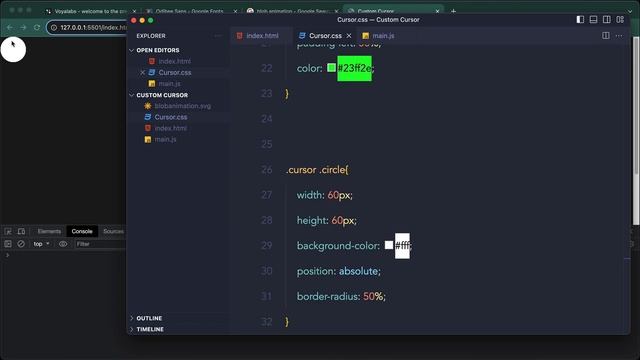Toggle secondary side bar layout icon

[x=607, y=20]
